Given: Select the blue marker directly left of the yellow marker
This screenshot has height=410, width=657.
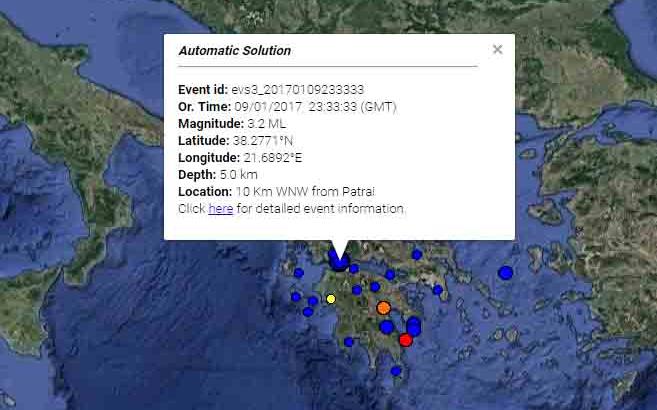Looking at the screenshot, I should [x=313, y=301].
